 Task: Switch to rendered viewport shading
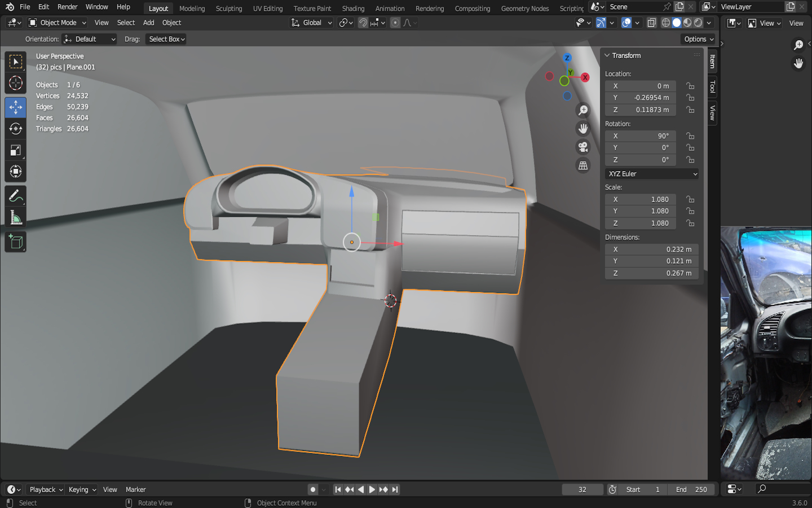click(x=698, y=23)
